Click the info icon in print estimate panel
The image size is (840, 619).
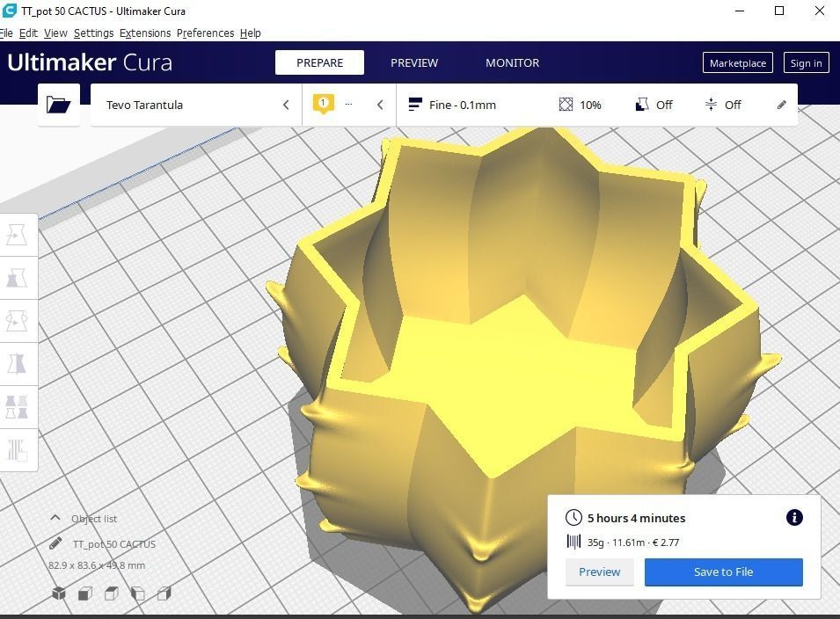pyautogui.click(x=794, y=517)
